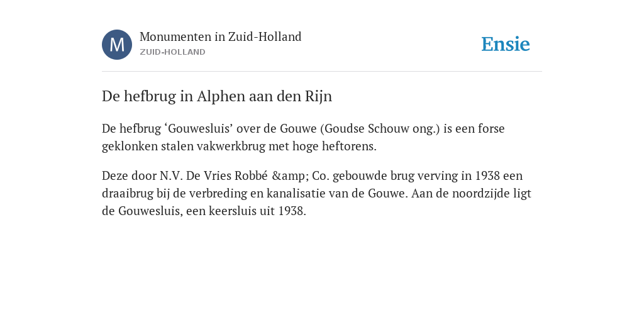Click the round blue 'M' avatar icon
Viewport: 644px width, 322px height.
point(117,45)
